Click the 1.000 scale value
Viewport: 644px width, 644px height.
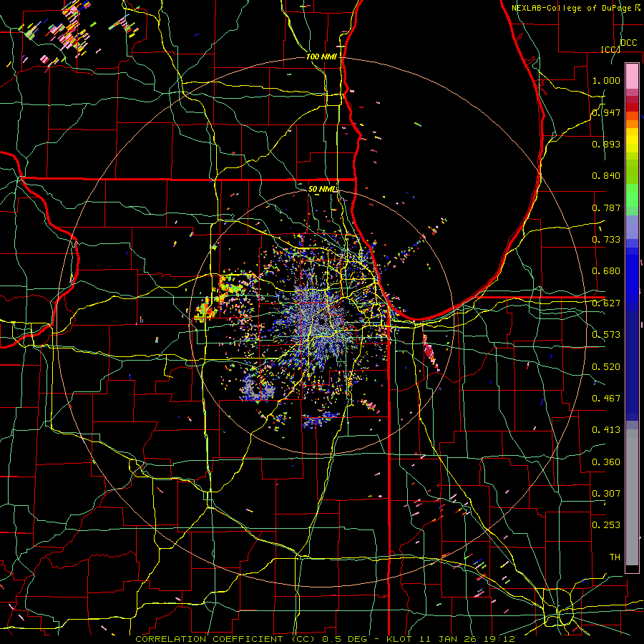pyautogui.click(x=606, y=80)
